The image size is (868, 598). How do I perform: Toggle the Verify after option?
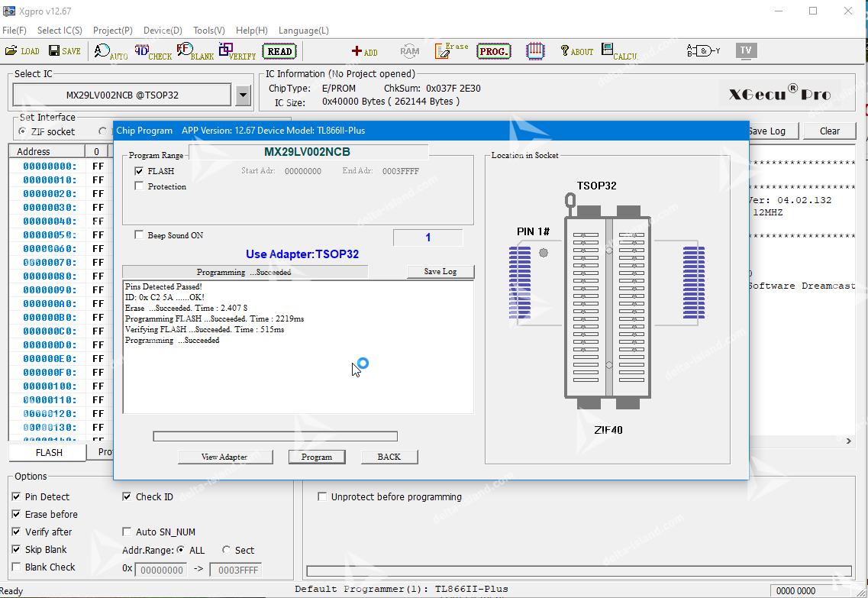click(x=16, y=532)
